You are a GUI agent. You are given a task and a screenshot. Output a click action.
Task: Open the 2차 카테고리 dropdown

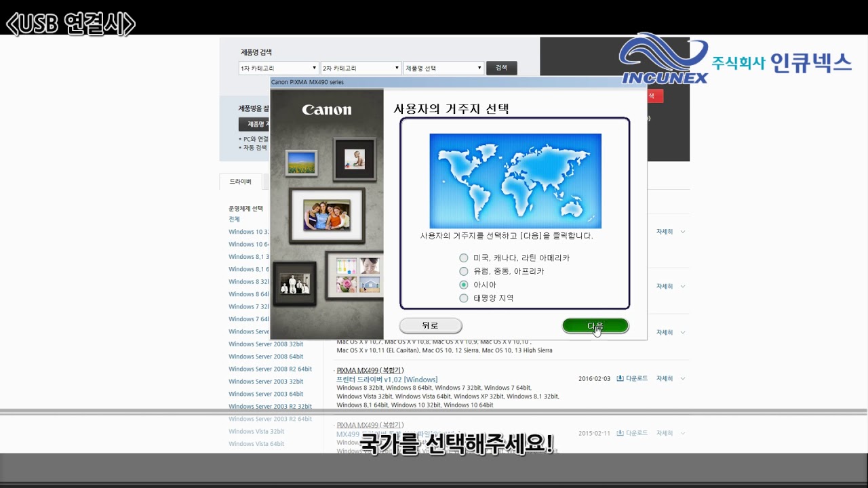[361, 68]
